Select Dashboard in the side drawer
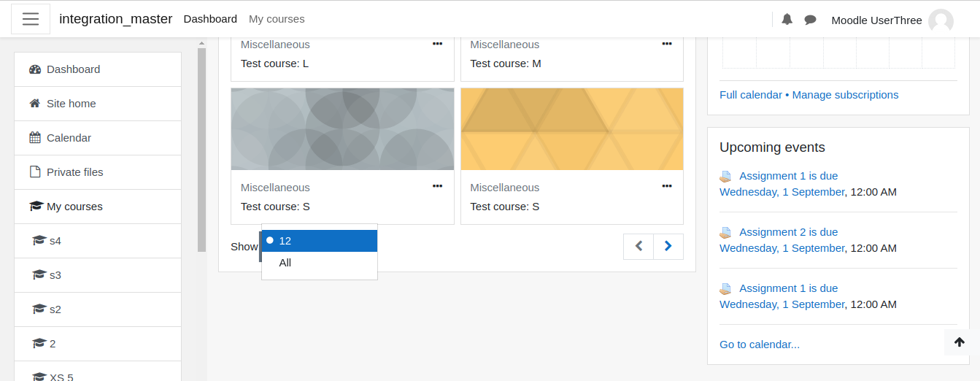The width and height of the screenshot is (980, 381). (x=98, y=69)
